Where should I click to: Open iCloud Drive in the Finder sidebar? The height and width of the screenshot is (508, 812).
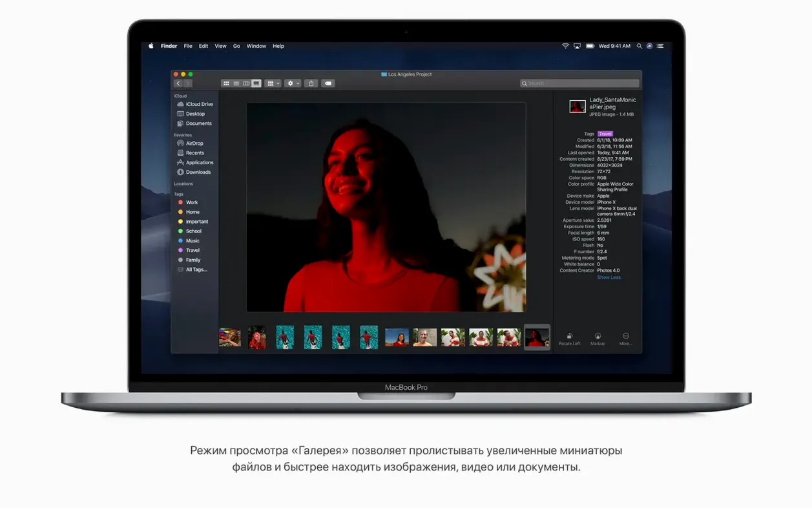pyautogui.click(x=196, y=104)
